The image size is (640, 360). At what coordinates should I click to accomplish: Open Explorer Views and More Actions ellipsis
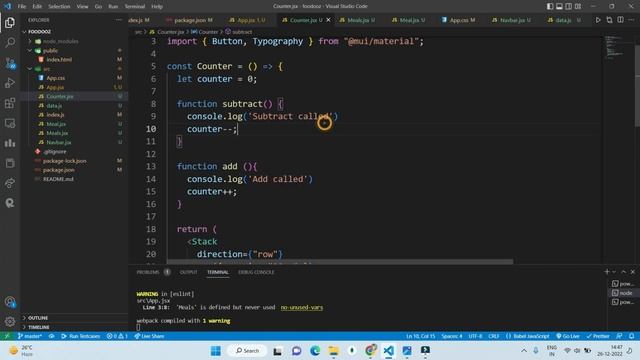[x=119, y=20]
